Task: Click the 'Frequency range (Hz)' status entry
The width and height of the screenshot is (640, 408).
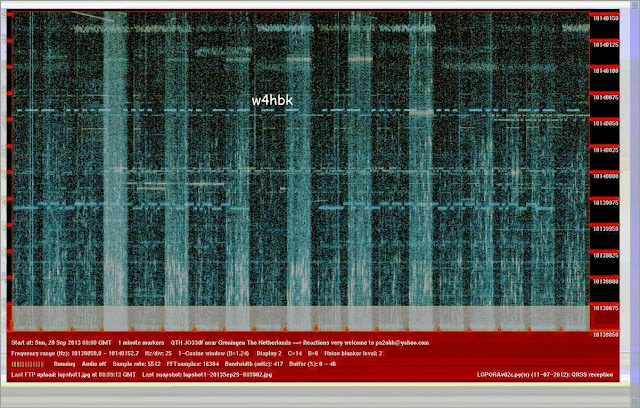Action: pyautogui.click(x=75, y=353)
